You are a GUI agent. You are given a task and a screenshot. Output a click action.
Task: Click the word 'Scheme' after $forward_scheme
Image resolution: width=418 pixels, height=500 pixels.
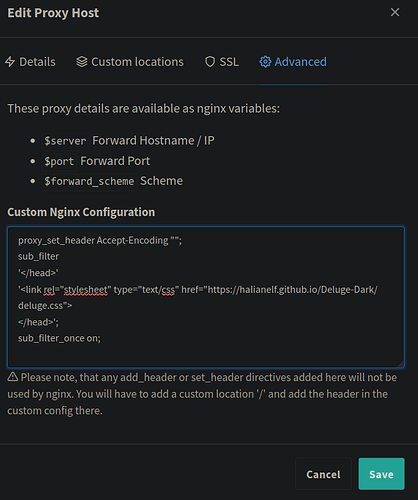click(161, 181)
